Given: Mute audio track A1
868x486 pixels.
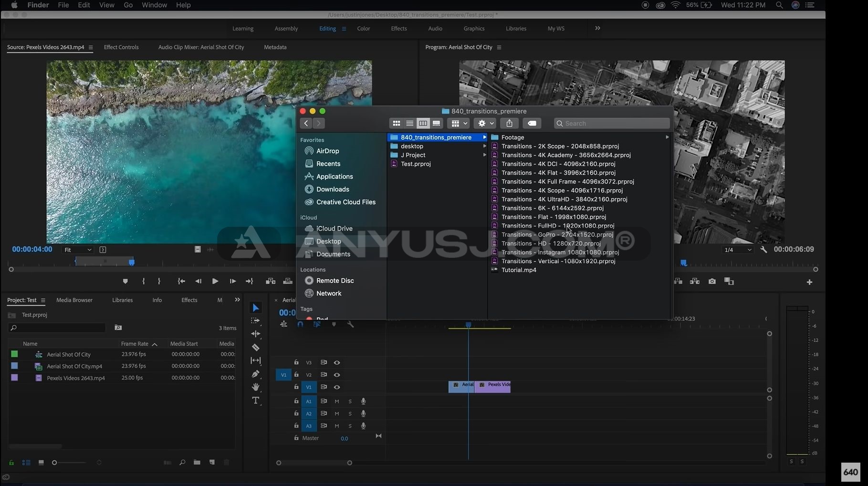Looking at the screenshot, I should click(x=337, y=401).
